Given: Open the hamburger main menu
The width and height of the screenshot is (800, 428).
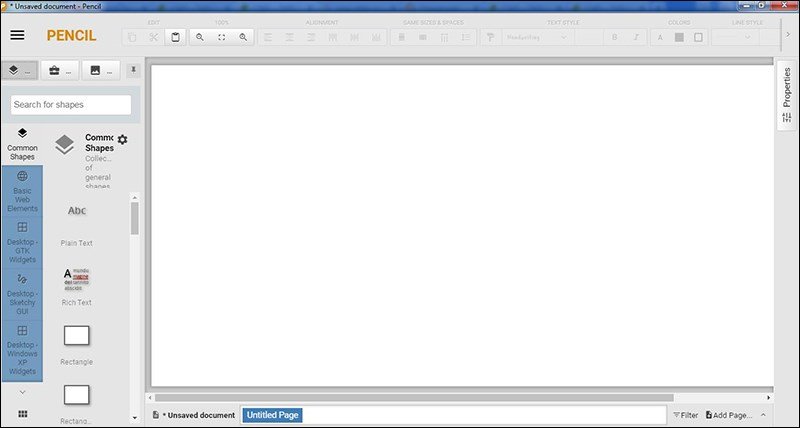Looking at the screenshot, I should (17, 35).
